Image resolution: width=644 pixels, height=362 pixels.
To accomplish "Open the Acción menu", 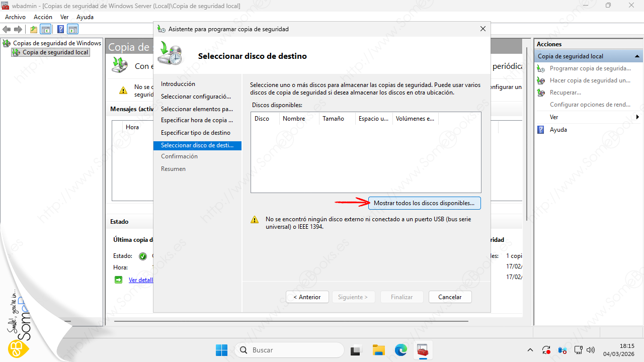I will pos(43,17).
